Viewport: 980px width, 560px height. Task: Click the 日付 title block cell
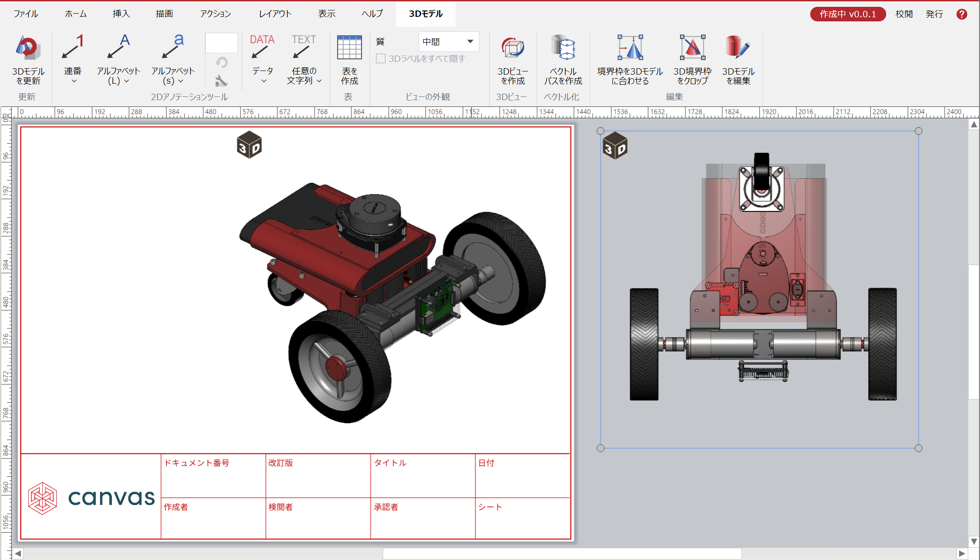(x=523, y=475)
